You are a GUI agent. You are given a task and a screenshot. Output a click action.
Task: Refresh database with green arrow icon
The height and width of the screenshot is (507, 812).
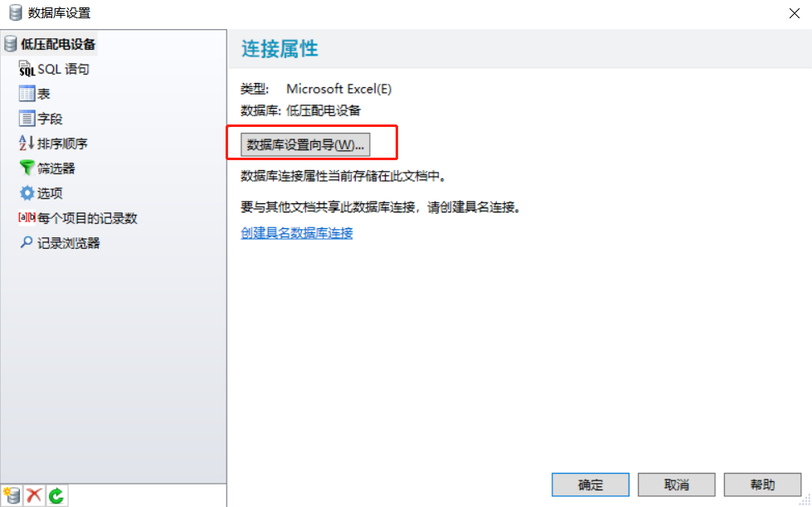[56, 495]
